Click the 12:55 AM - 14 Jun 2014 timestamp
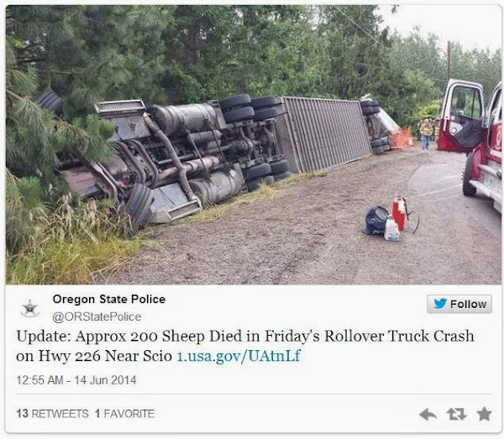The height and width of the screenshot is (439, 504). click(76, 380)
